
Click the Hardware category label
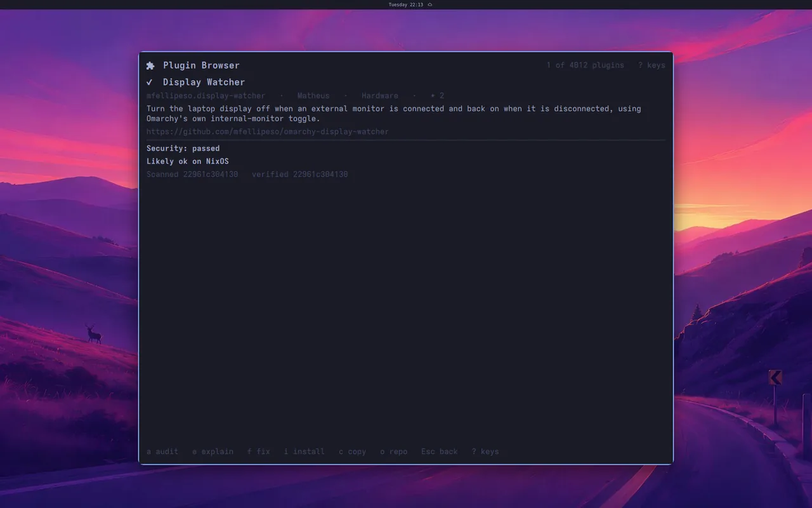point(380,96)
